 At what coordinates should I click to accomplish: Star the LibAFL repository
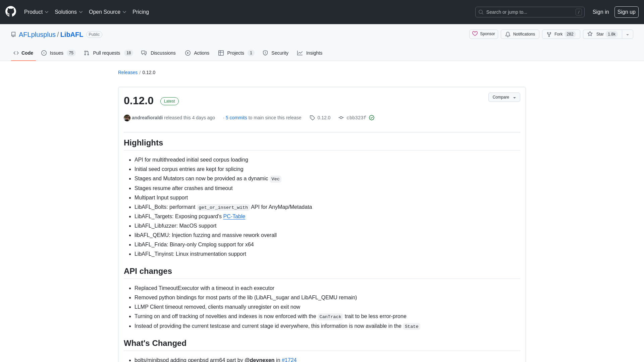pyautogui.click(x=602, y=34)
